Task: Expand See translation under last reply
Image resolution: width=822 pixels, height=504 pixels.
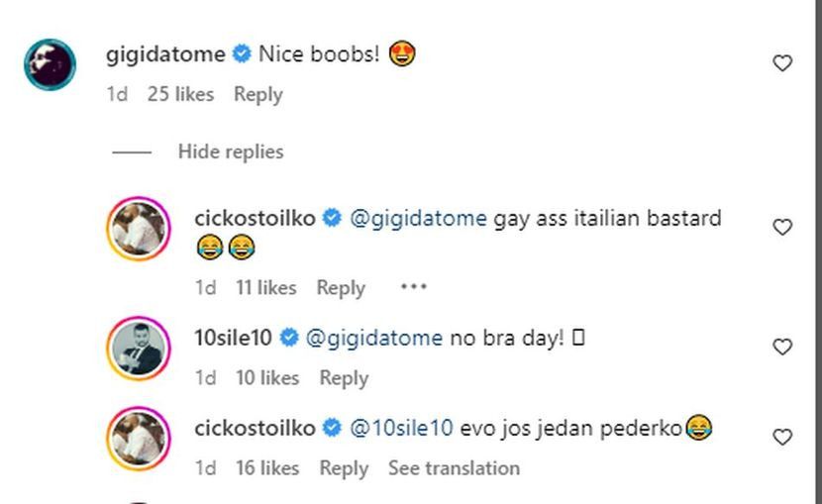Action: pyautogui.click(x=454, y=467)
